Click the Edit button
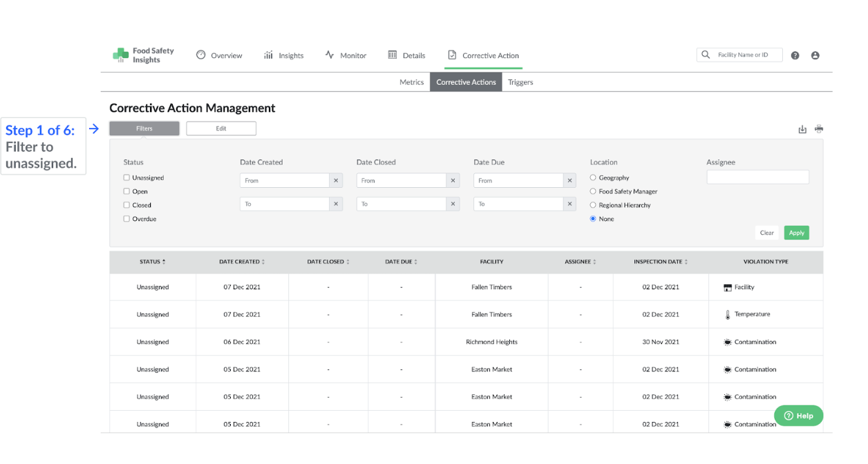The width and height of the screenshot is (868, 464). [x=221, y=128]
